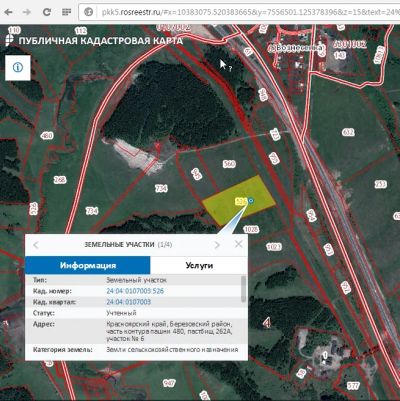This screenshot has height=401, width=400.
Task: Open the blue info button on map
Action: click(18, 68)
